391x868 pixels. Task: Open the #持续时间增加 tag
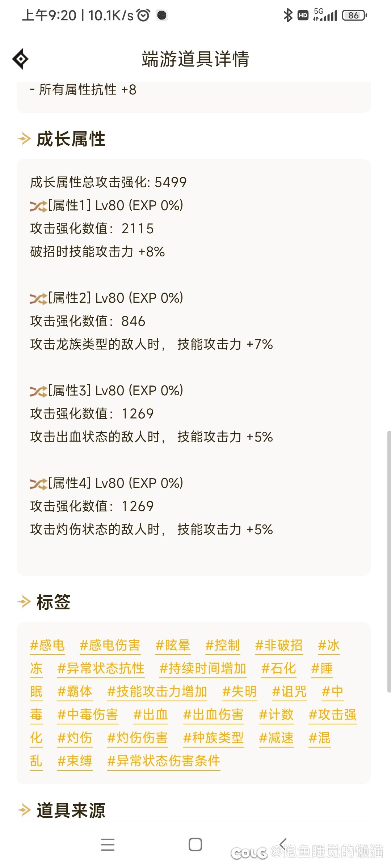(x=203, y=669)
